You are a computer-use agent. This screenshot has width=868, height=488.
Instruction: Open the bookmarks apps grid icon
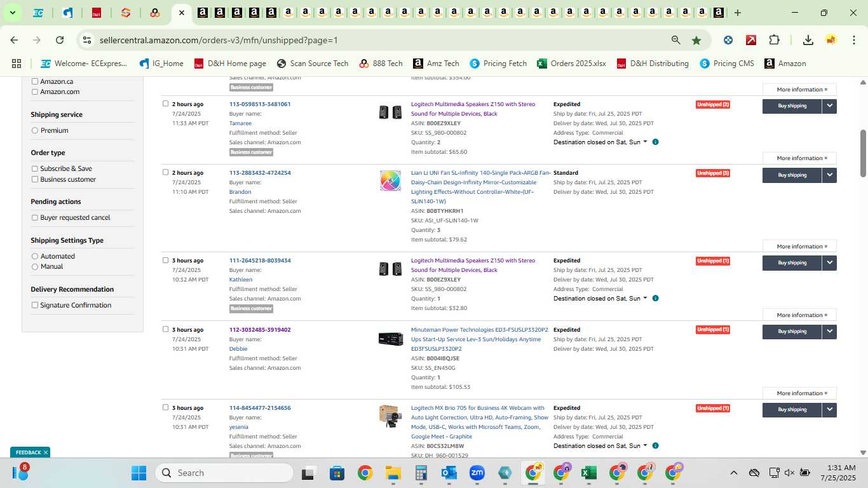[17, 64]
